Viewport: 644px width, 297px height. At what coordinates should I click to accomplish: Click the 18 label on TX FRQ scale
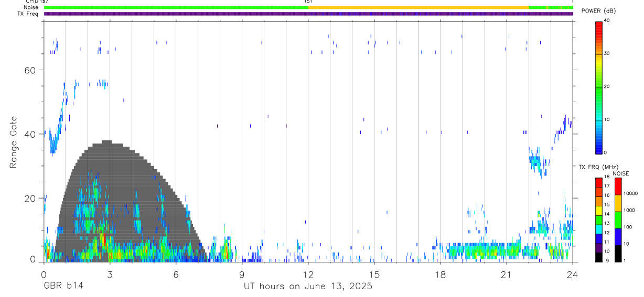(x=607, y=178)
